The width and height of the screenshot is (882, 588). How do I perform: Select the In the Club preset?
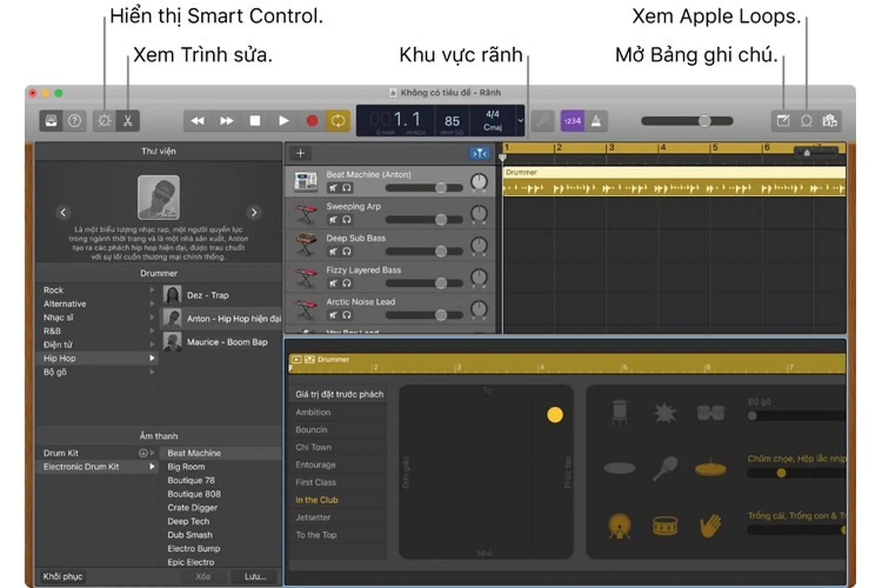click(x=338, y=500)
